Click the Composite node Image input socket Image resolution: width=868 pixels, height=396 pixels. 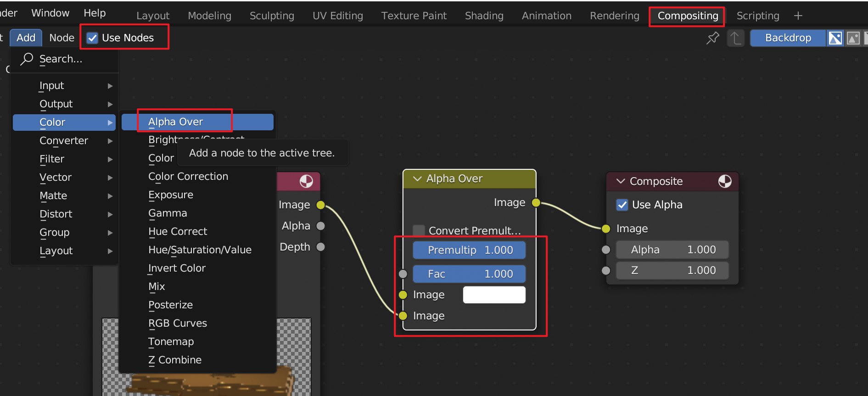coord(606,229)
